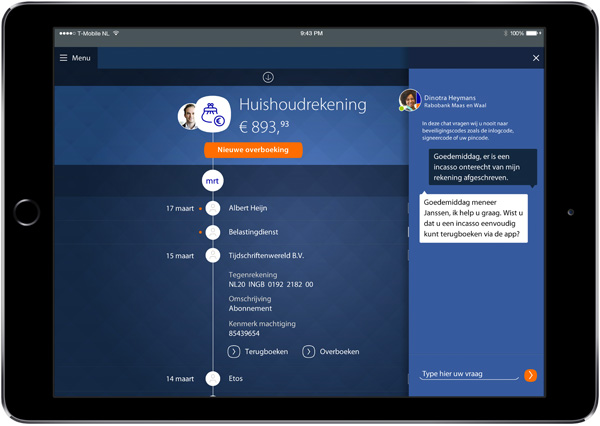The width and height of the screenshot is (600, 426).
Task: Open the Albert Heijn transaction
Action: tap(248, 208)
